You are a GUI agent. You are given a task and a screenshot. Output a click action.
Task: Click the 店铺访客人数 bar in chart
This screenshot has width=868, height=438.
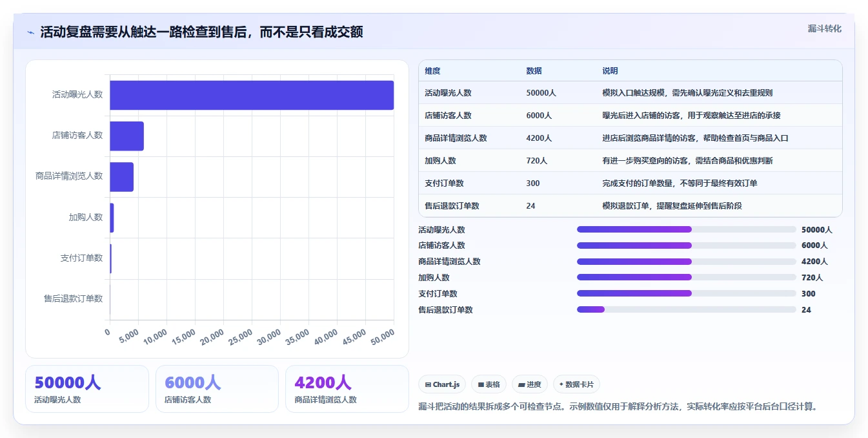tap(126, 136)
